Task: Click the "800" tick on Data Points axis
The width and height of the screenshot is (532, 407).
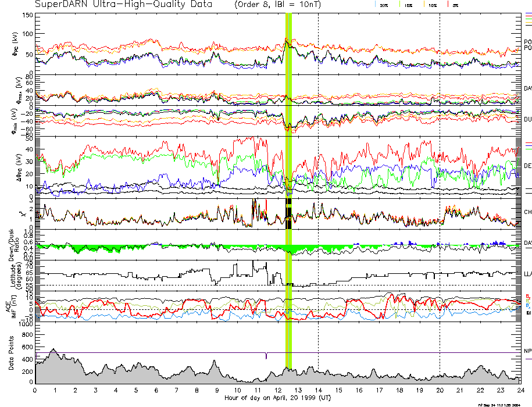Action: point(27,335)
